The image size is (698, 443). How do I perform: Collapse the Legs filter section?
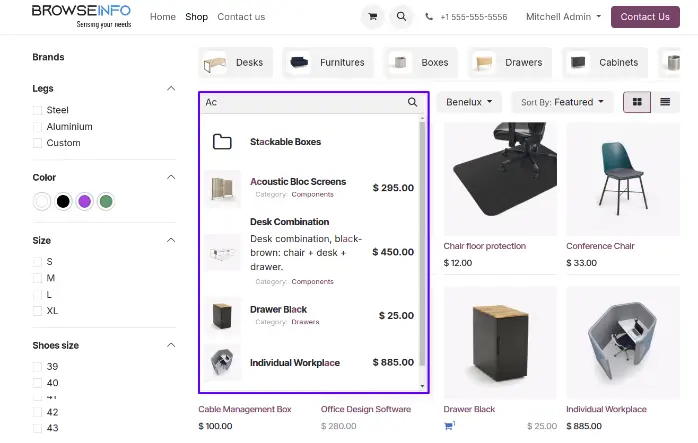click(171, 88)
